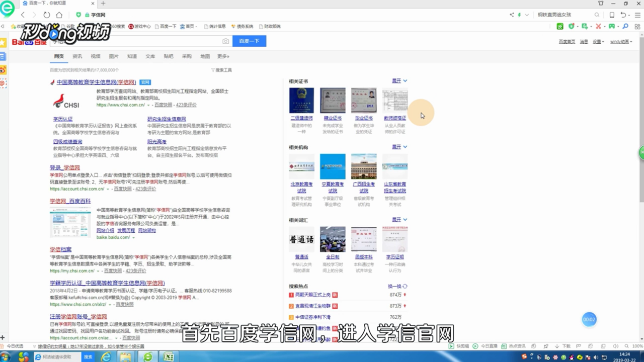
Task: Open the mobile phone view icon
Action: coord(612,15)
